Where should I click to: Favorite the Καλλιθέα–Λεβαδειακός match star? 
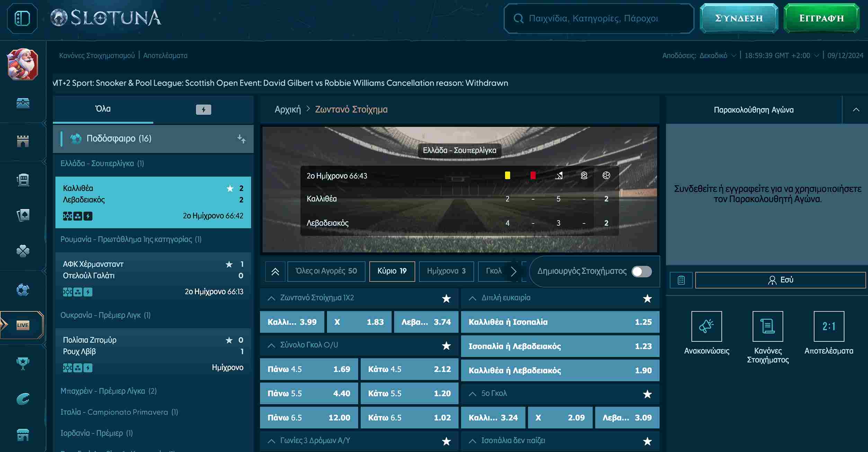click(x=230, y=188)
